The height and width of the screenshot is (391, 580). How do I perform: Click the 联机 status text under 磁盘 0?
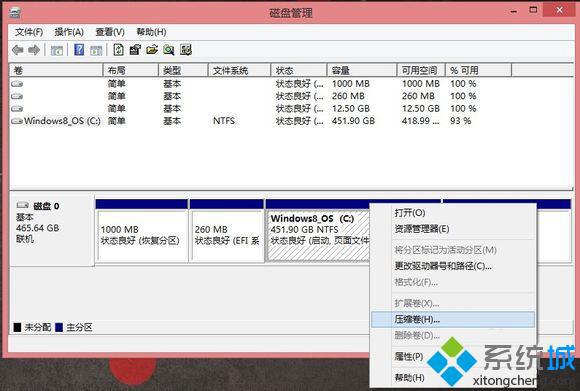point(25,239)
